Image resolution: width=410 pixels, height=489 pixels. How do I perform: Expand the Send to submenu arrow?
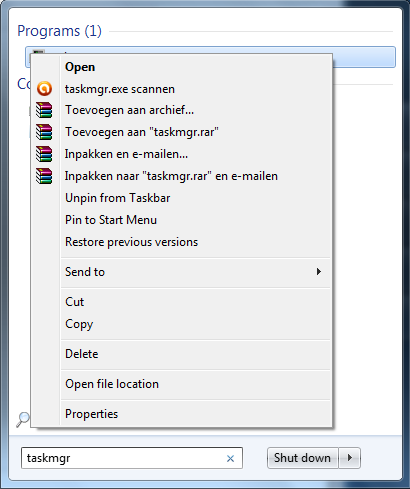319,272
